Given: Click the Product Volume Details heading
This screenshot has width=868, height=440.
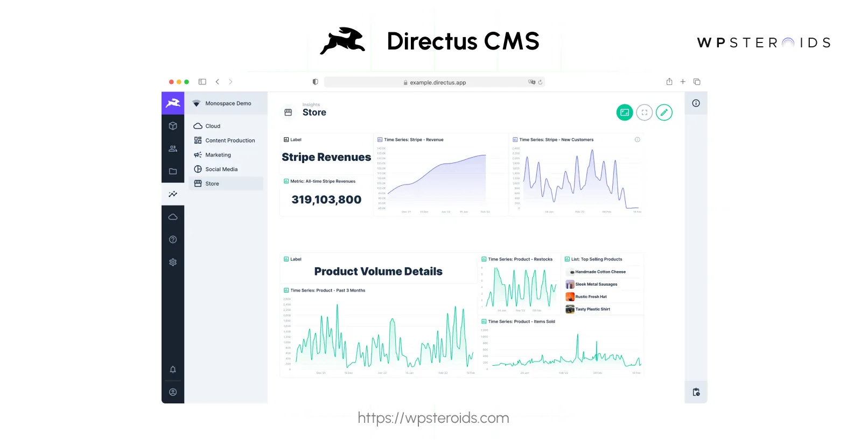Looking at the screenshot, I should [x=379, y=272].
